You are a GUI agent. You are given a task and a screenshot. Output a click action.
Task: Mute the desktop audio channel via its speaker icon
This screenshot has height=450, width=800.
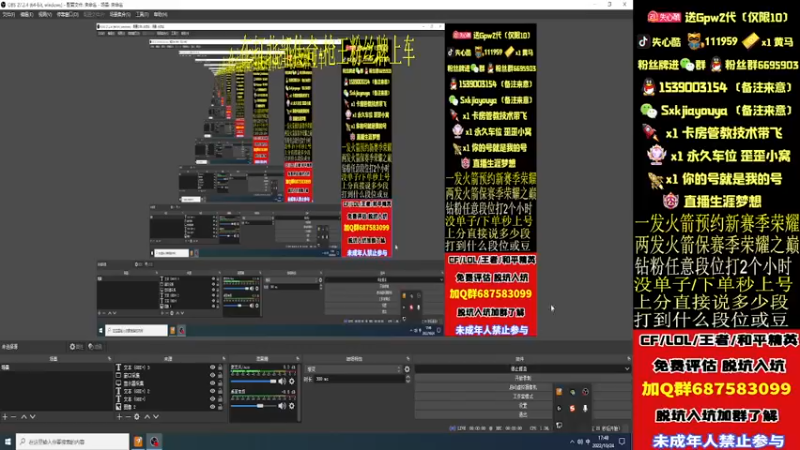click(x=282, y=406)
